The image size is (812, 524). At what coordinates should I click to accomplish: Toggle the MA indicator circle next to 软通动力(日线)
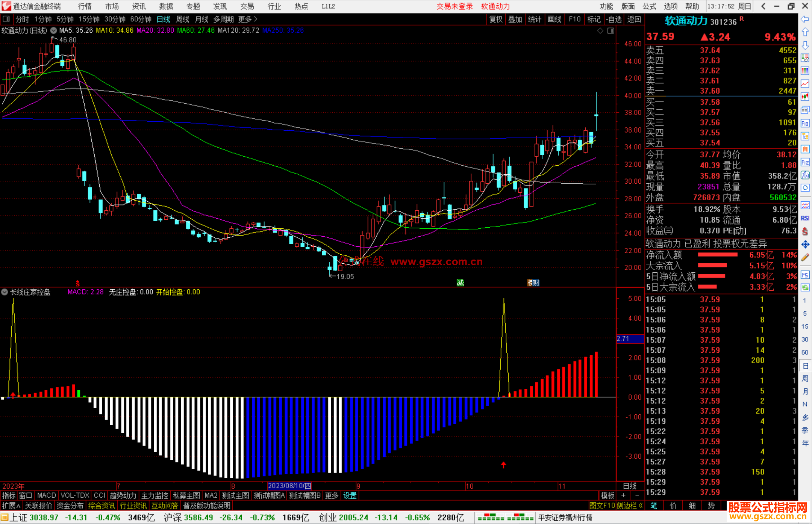54,30
